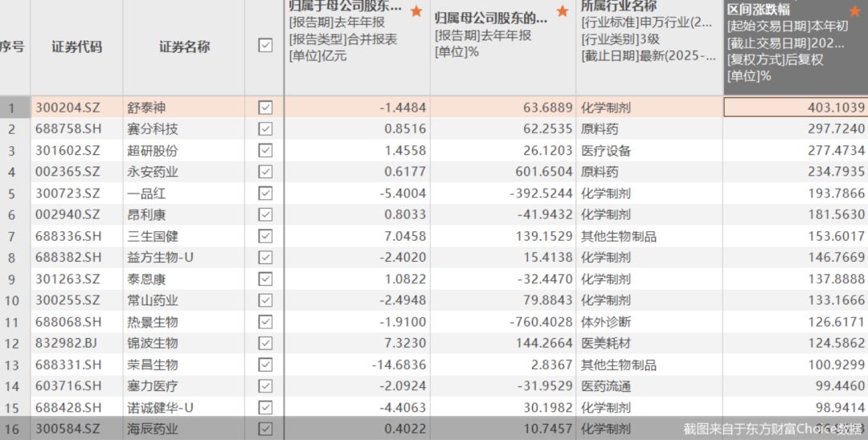Screen dimensions: 868x440
Task: Uncheck the checkbox for 永安药业 row
Action: tap(265, 171)
